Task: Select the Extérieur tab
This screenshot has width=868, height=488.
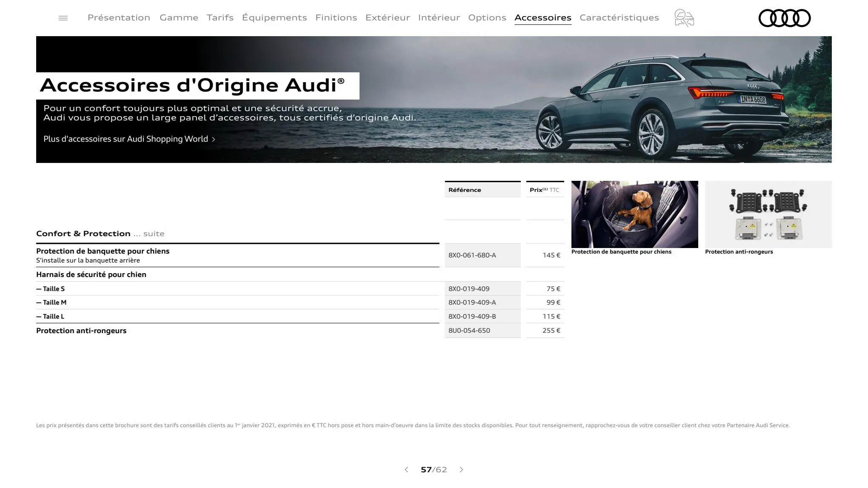Action: (388, 17)
